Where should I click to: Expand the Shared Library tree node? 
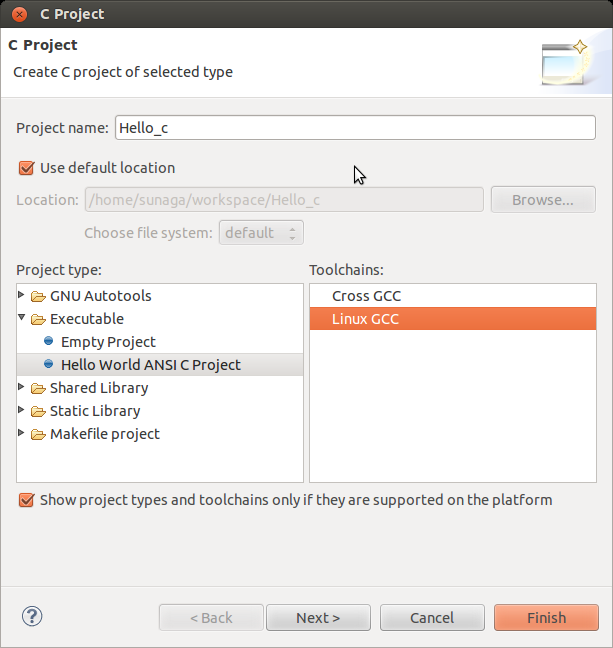click(23, 388)
